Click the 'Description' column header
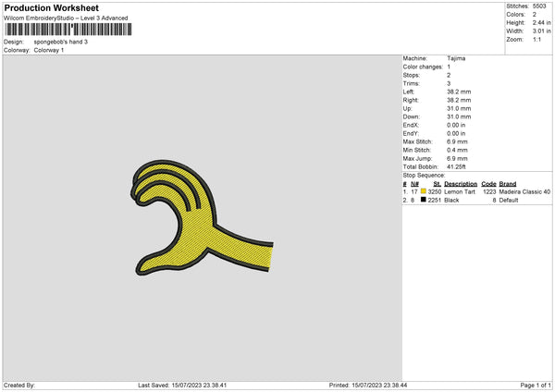Screen dimensions: 555x392 pos(461,184)
